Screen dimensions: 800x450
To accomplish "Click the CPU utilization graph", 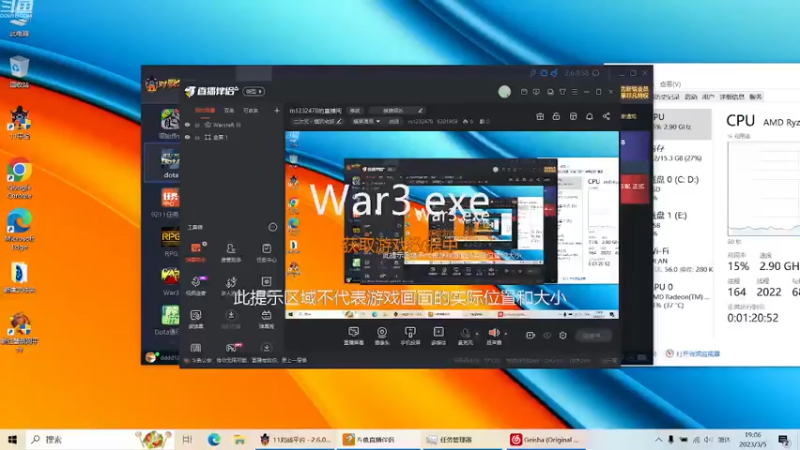I will click(764, 189).
